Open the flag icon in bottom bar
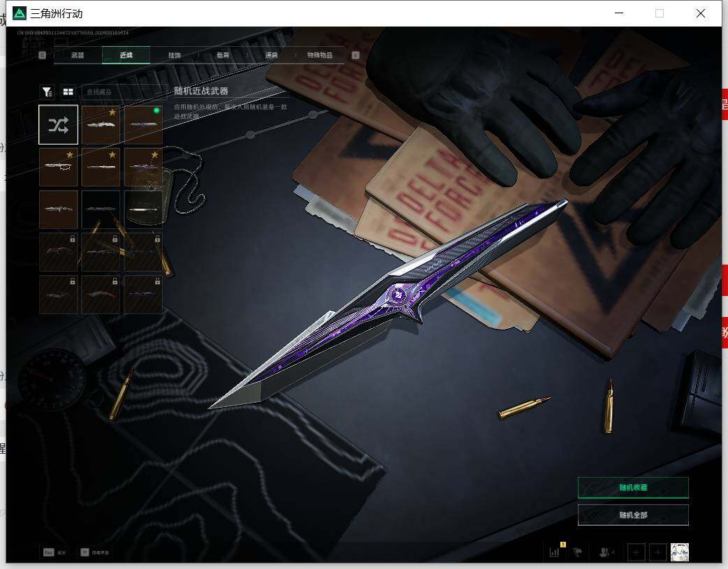This screenshot has height=569, width=728. pos(578,552)
